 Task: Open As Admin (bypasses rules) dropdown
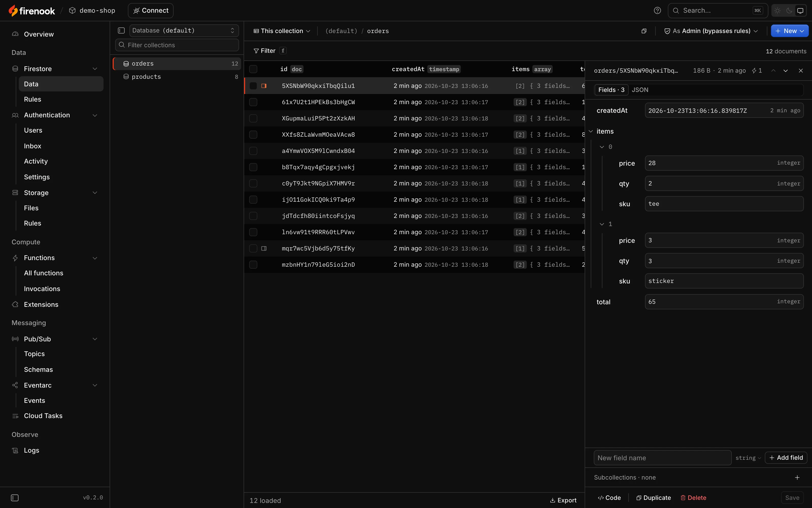711,31
